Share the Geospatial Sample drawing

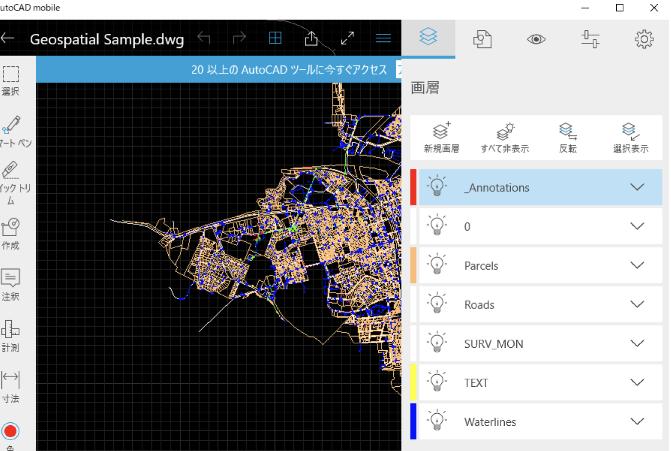[311, 39]
